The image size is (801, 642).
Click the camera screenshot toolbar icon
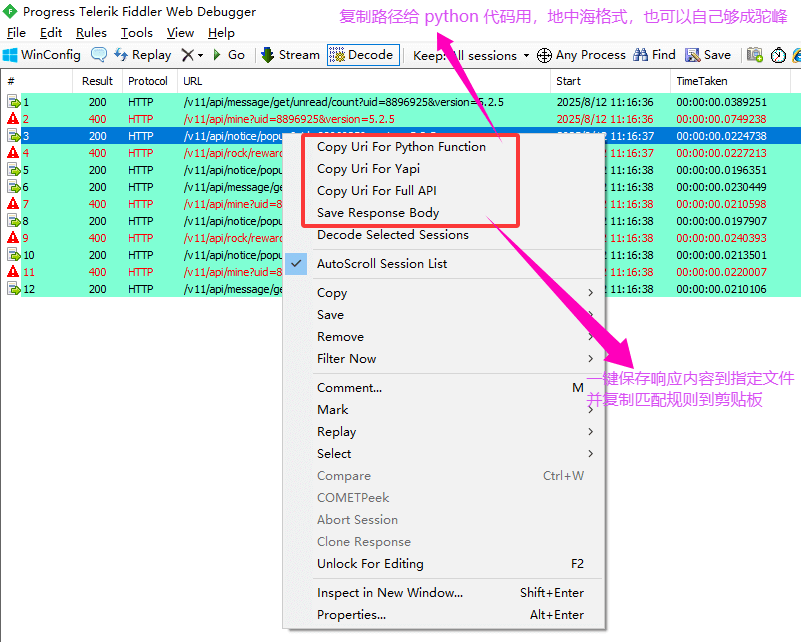(x=755, y=55)
